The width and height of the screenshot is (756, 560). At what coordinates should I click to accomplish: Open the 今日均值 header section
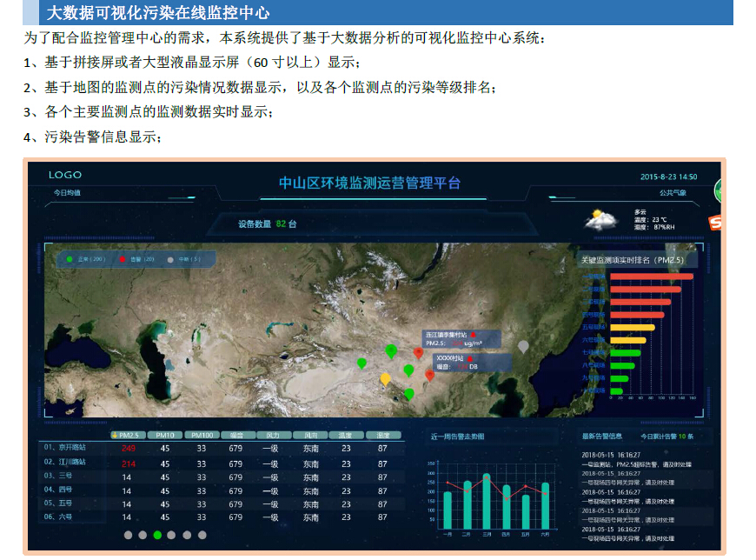coord(67,192)
